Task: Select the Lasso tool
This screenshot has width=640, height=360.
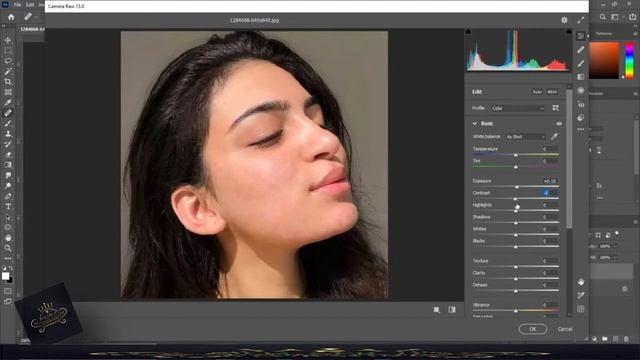Action: (x=8, y=61)
